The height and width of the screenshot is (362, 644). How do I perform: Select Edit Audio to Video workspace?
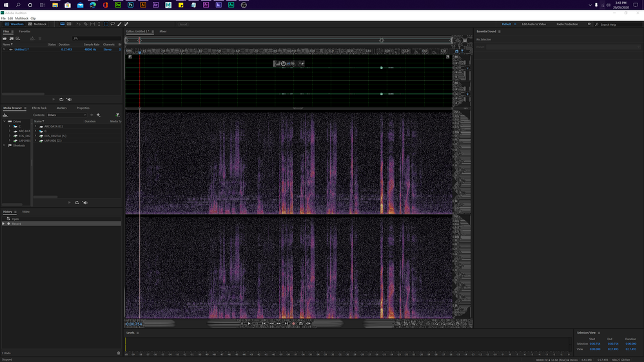534,24
